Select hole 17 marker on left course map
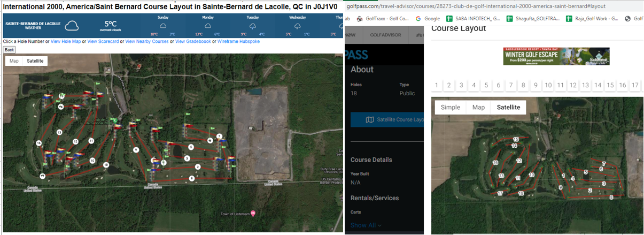The width and height of the screenshot is (644, 235). point(42,176)
